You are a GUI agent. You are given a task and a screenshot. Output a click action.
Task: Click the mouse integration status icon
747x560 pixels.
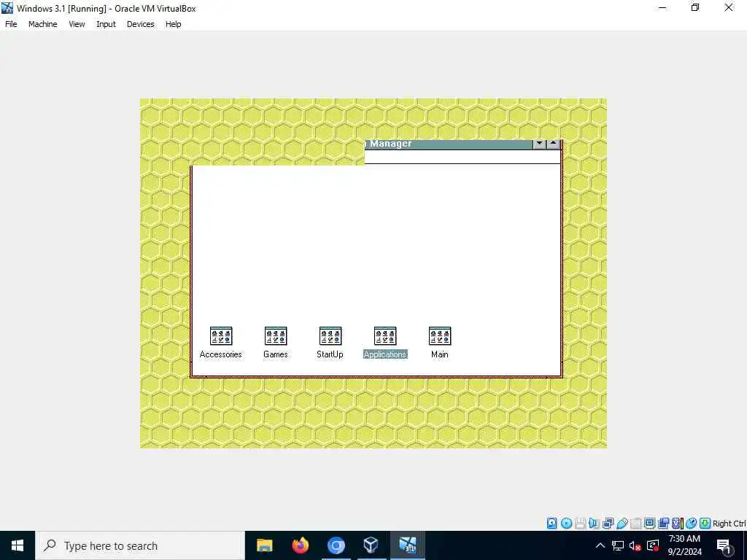(692, 524)
